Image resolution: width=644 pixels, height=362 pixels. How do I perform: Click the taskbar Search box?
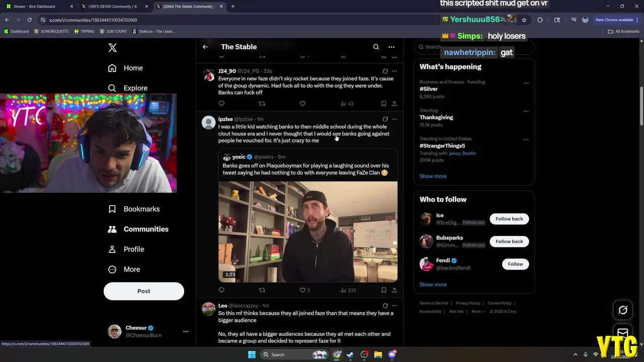[294, 354]
